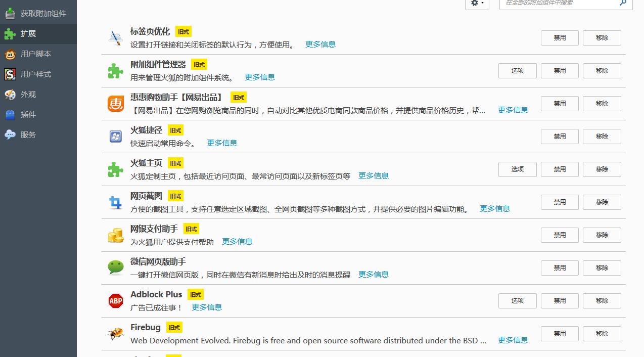Click the Adblock Plus extension icon
This screenshot has height=357, width=644.
tap(115, 300)
